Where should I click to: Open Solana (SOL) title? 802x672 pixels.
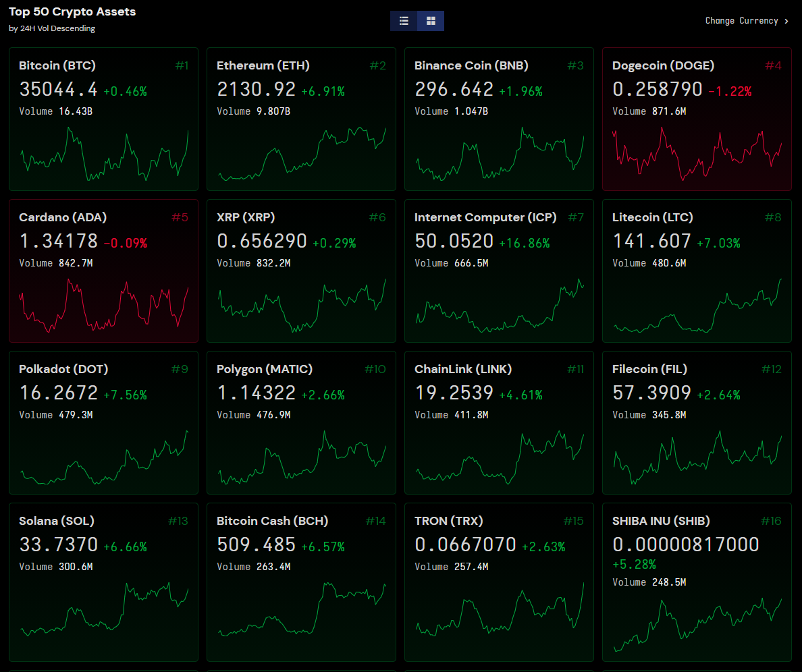tap(56, 521)
